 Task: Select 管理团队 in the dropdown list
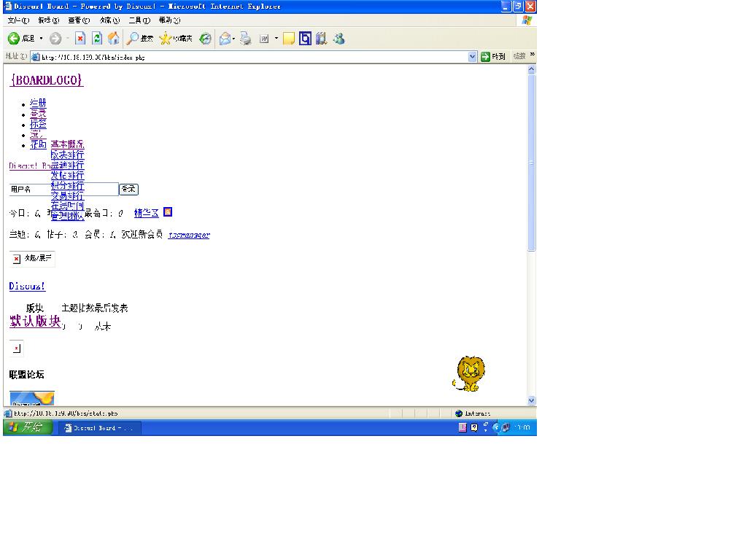pos(68,216)
